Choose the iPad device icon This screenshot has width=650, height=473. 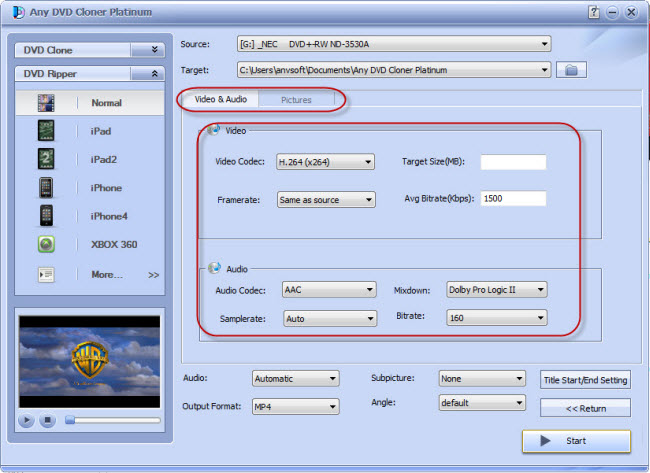[46, 131]
